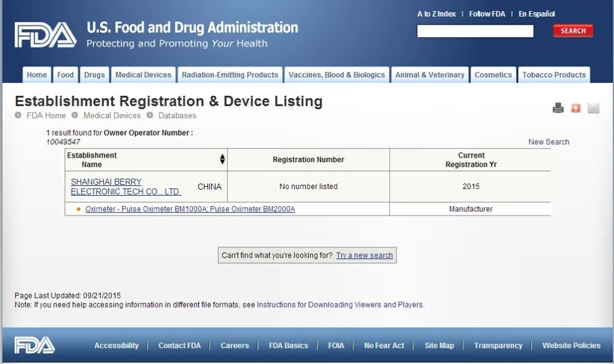
Task: Go to the Medical Devices tab
Action: 143,75
